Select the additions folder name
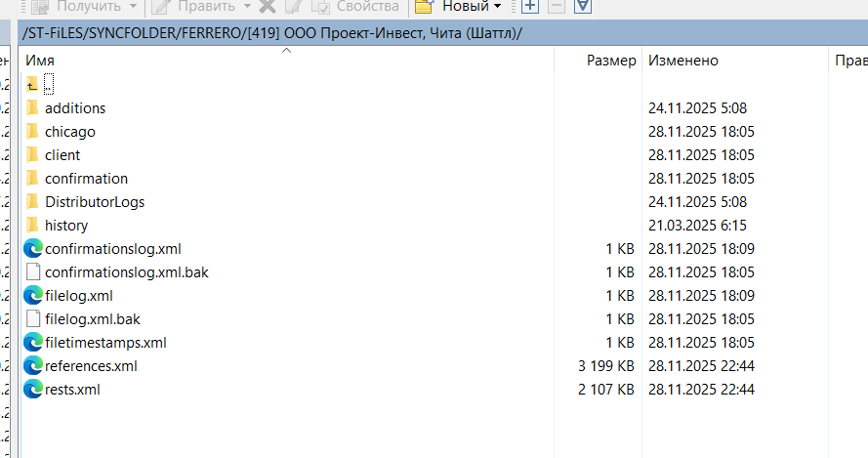Viewport: 868px width, 458px height. pos(75,108)
